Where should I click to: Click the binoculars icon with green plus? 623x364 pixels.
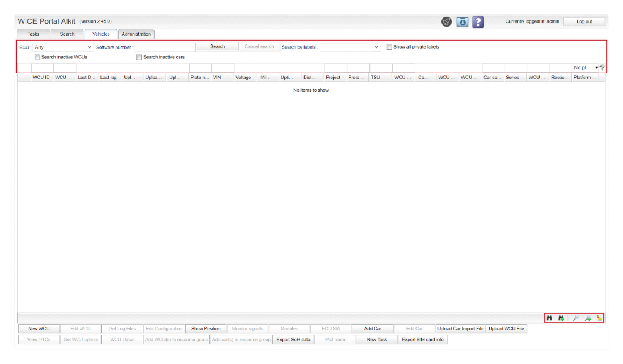(561, 318)
